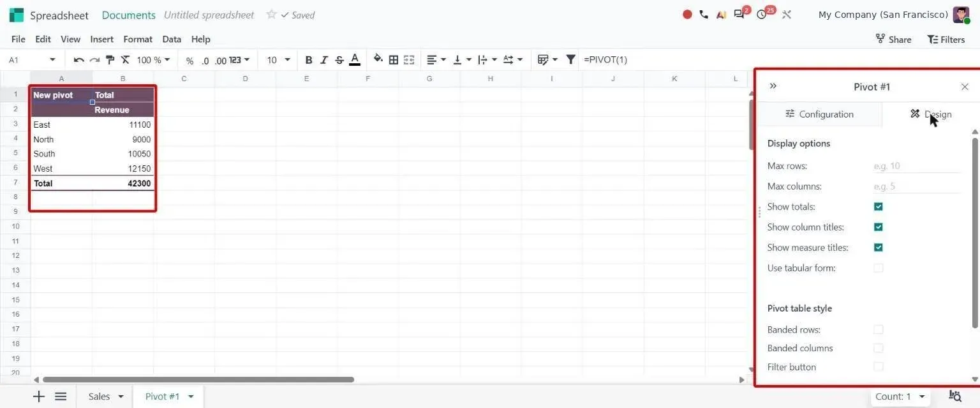980x408 pixels.
Task: Activate the Paint format tool
Action: 110,60
